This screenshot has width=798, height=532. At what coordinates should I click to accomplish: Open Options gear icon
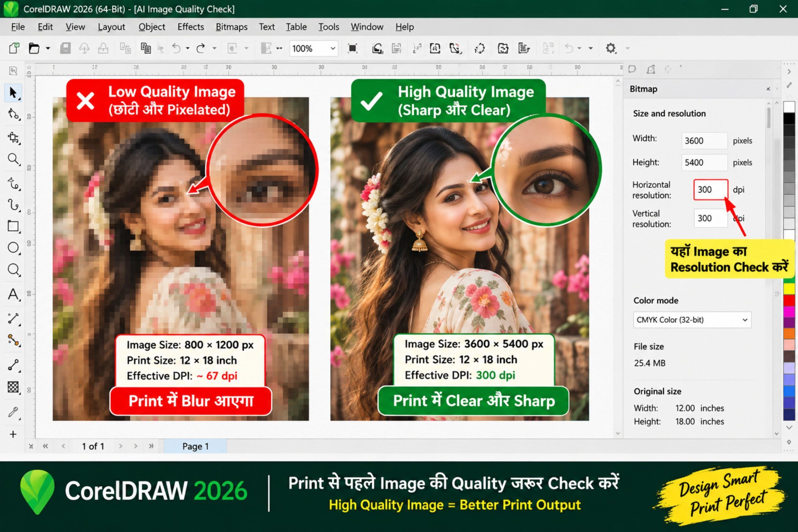(x=611, y=48)
